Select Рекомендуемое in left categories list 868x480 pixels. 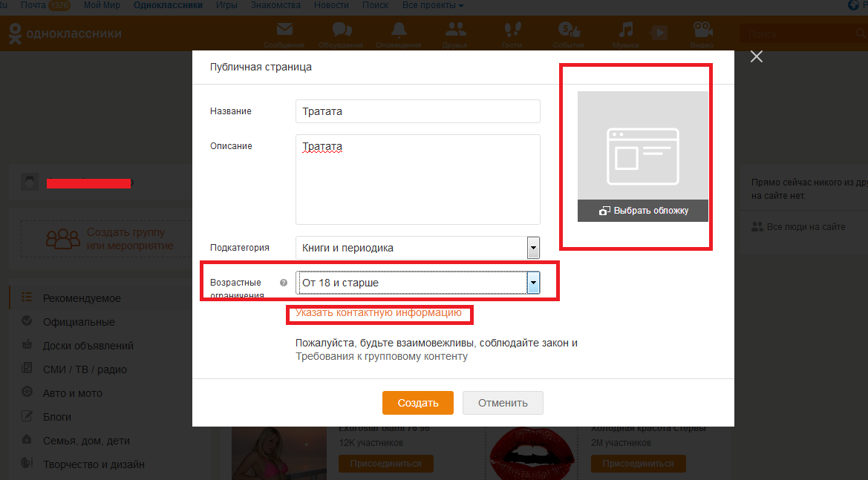coord(81,298)
